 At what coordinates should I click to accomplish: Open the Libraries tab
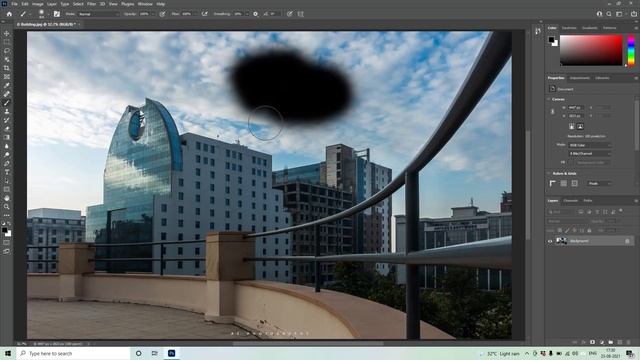pyautogui.click(x=602, y=78)
